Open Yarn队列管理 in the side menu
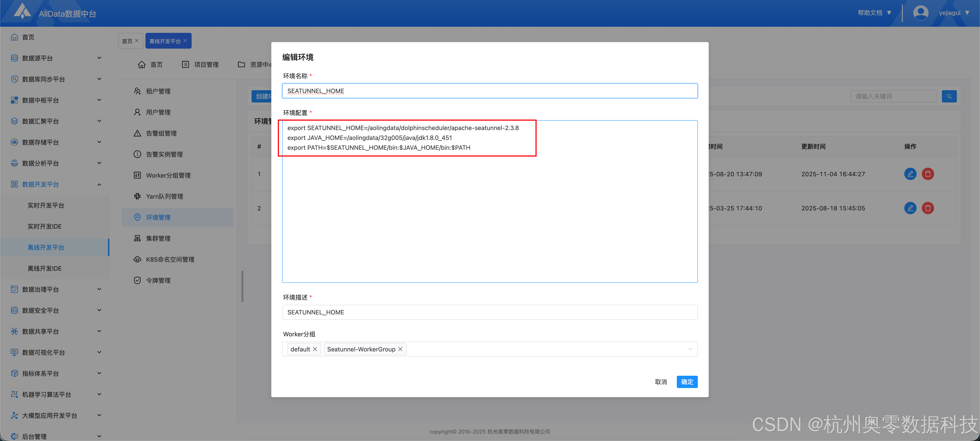980x441 pixels. click(164, 196)
